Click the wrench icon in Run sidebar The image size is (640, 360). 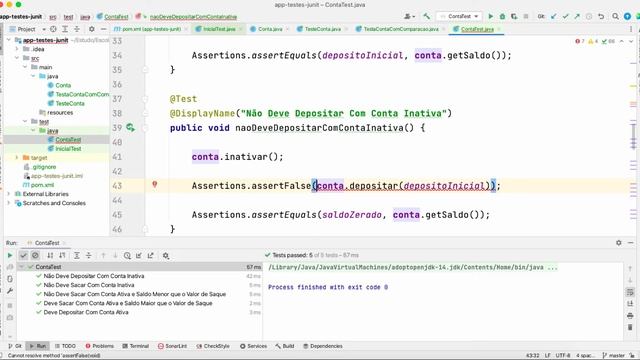tap(10, 291)
